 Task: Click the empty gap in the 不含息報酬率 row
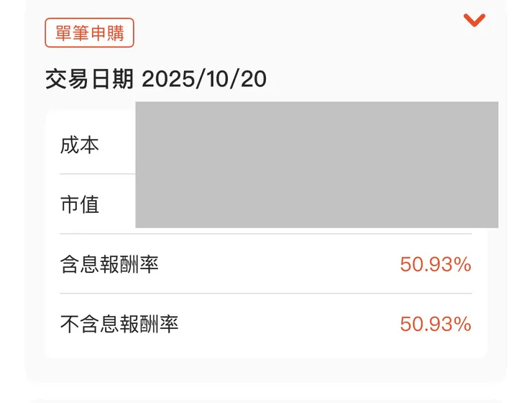click(x=288, y=324)
